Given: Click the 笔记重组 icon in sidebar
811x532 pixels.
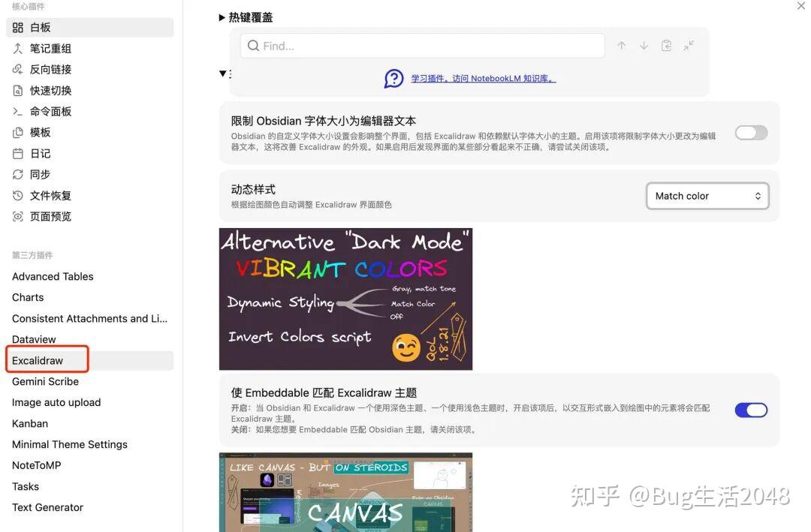Looking at the screenshot, I should (17, 49).
